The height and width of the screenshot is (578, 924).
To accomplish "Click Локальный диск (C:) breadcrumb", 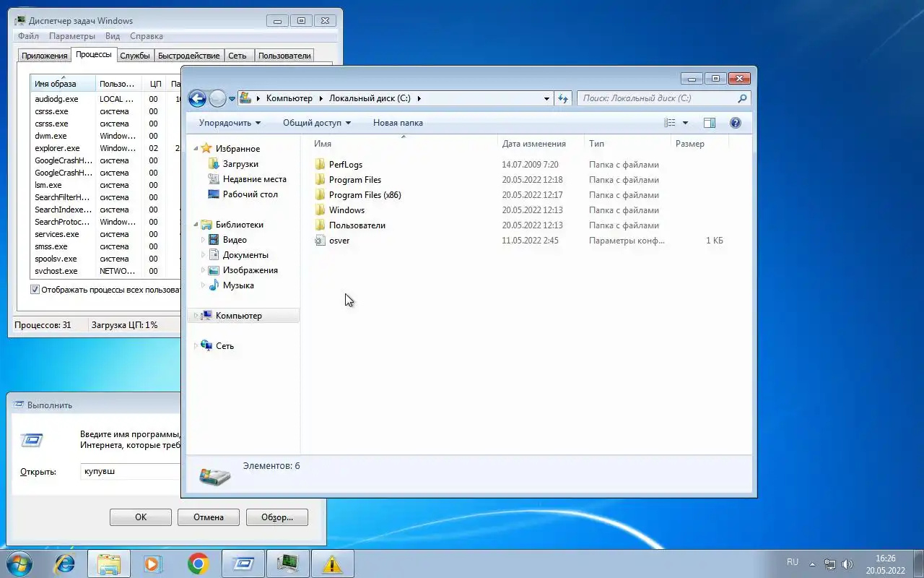I will pos(370,98).
